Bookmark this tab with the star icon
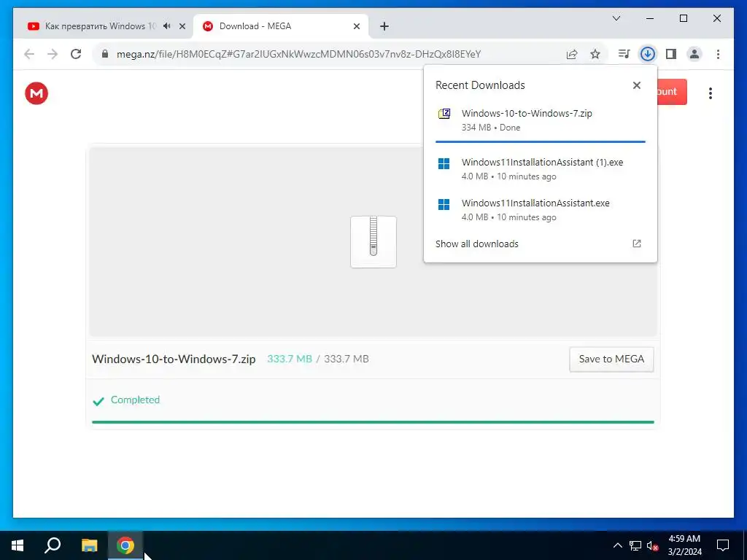Screen dimensions: 747x560 (x=595, y=54)
